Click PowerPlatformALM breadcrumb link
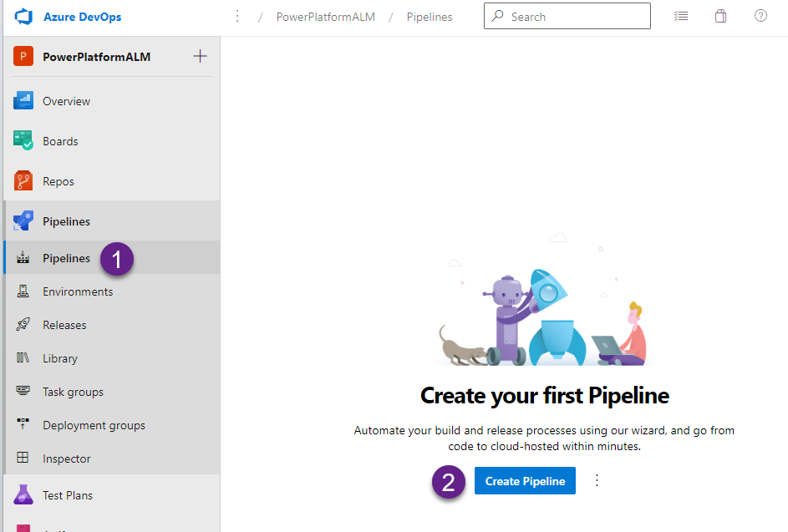 325,17
